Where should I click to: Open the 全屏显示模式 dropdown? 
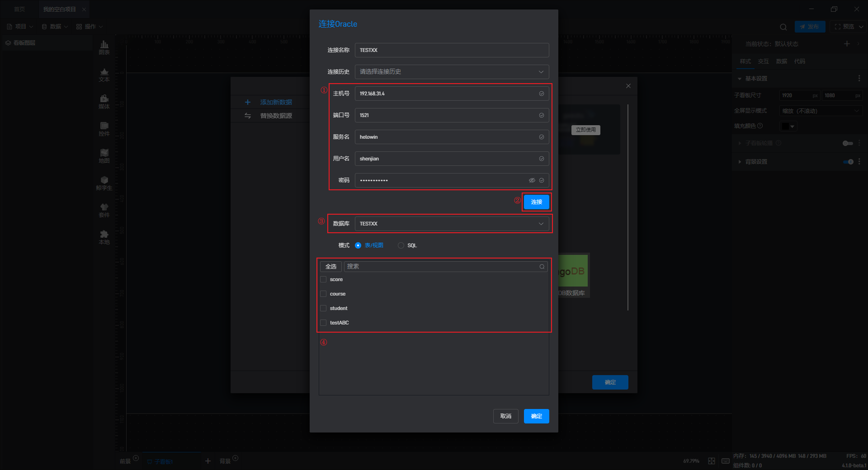pos(821,111)
